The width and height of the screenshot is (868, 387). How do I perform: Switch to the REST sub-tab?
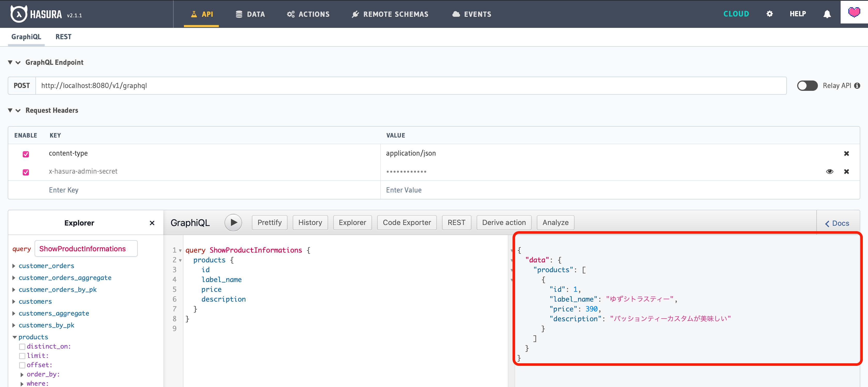point(63,37)
